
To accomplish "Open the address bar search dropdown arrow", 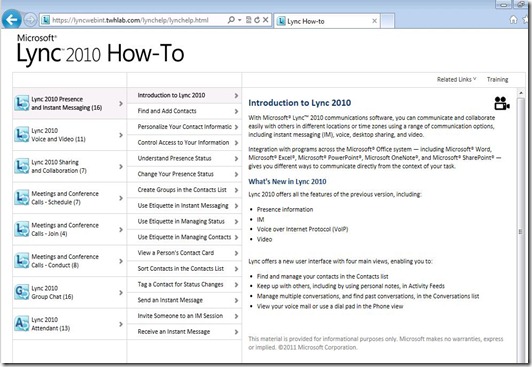I will pyautogui.click(x=240, y=20).
